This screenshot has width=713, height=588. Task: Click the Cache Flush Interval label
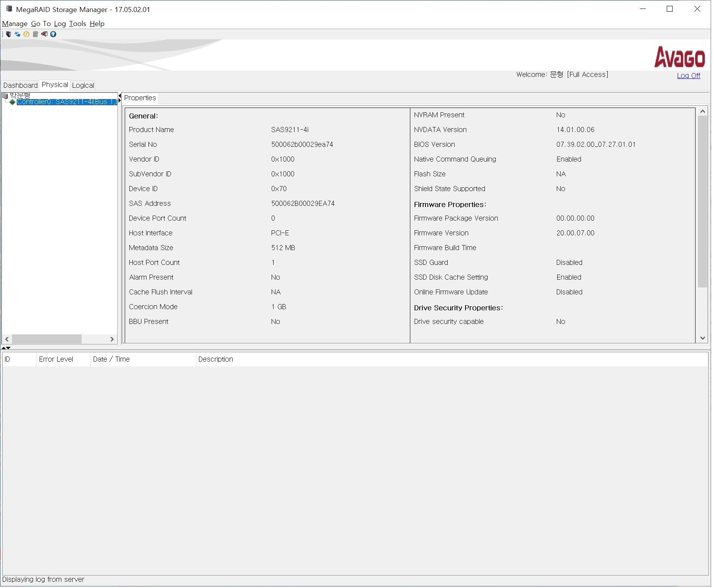point(161,292)
